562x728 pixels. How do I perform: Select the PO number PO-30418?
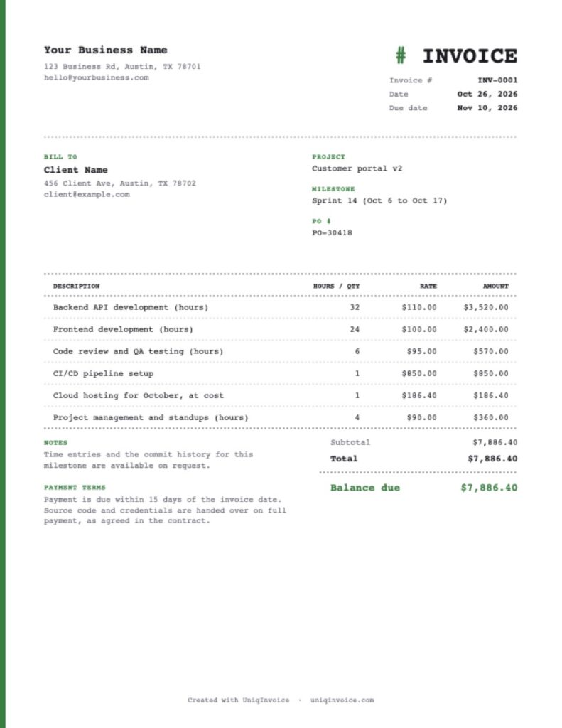tap(332, 232)
